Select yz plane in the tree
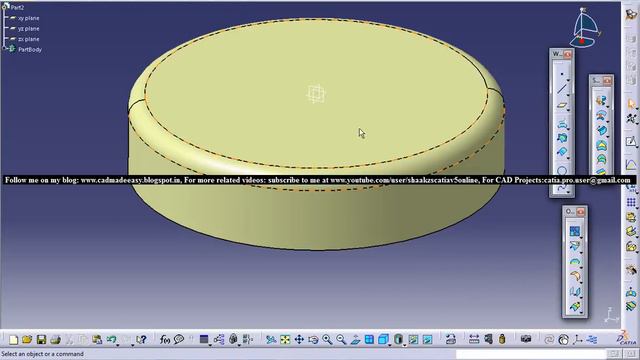Screen dimensions: 640x360 pos(29,29)
